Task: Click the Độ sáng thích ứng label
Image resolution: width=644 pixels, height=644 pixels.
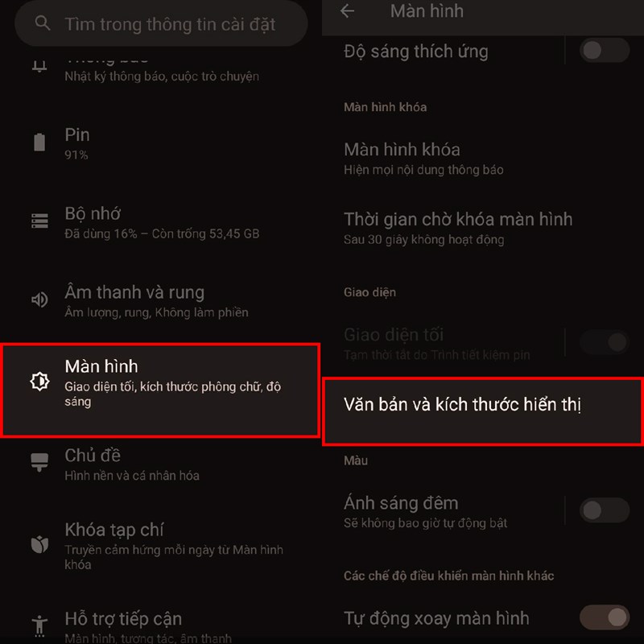Action: click(x=415, y=52)
